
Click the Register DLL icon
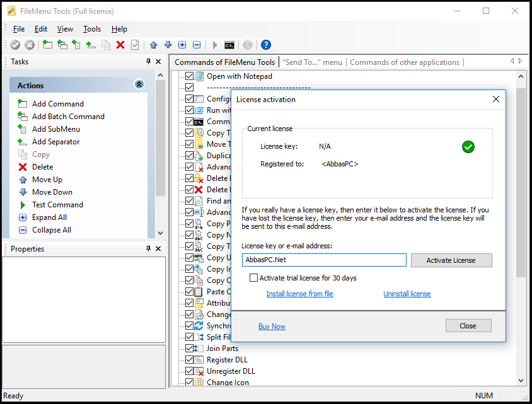(199, 359)
